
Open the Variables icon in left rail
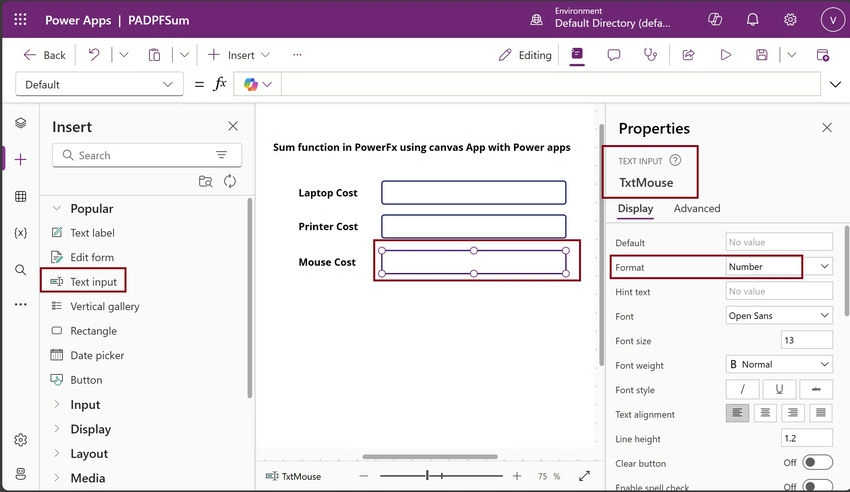(x=21, y=233)
